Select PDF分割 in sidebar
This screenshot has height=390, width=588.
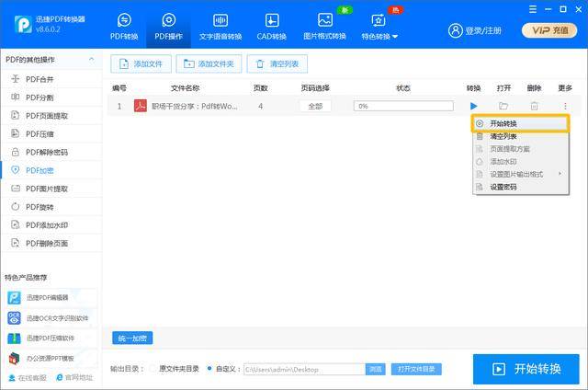pos(51,97)
